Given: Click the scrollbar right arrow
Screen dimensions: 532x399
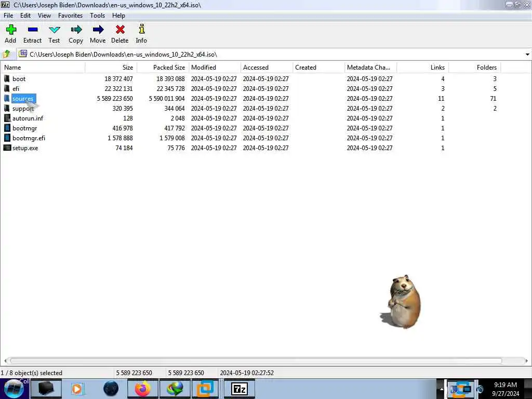Looking at the screenshot, I should coord(526,361).
